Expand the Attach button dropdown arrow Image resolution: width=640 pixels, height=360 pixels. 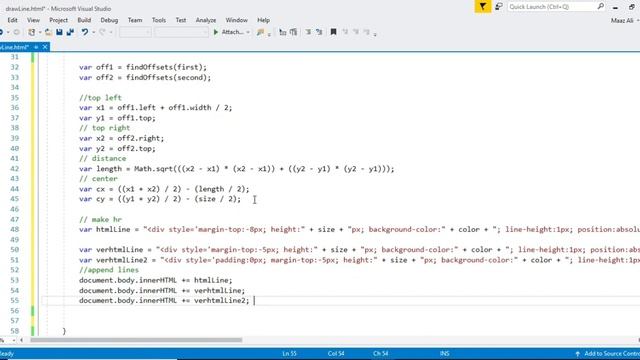[x=248, y=32]
